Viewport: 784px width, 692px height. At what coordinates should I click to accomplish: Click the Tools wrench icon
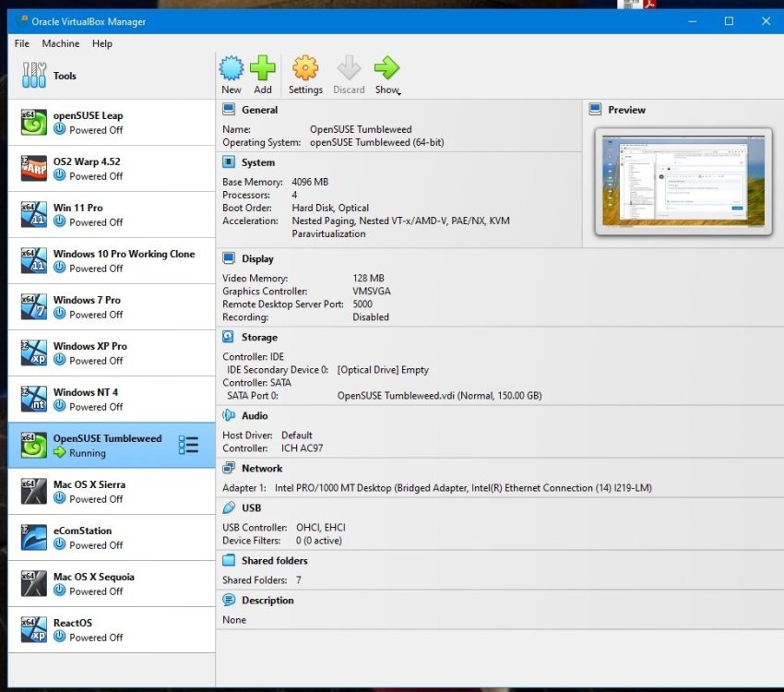point(33,76)
